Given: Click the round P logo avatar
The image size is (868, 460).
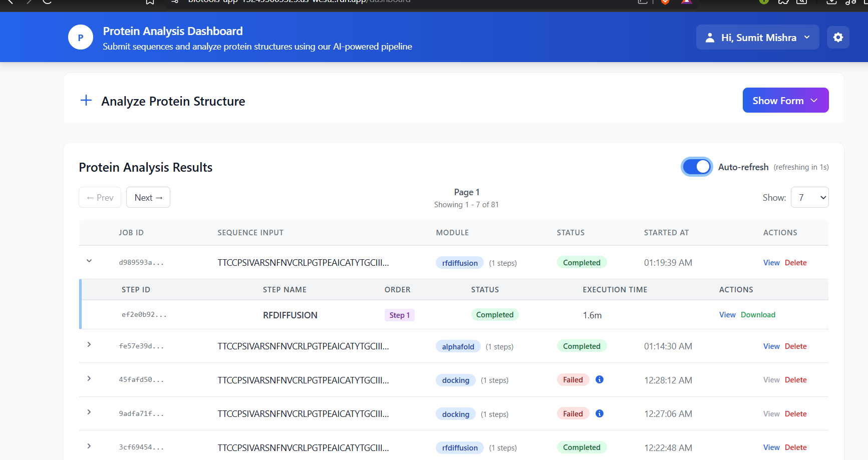Looking at the screenshot, I should pyautogui.click(x=81, y=38).
